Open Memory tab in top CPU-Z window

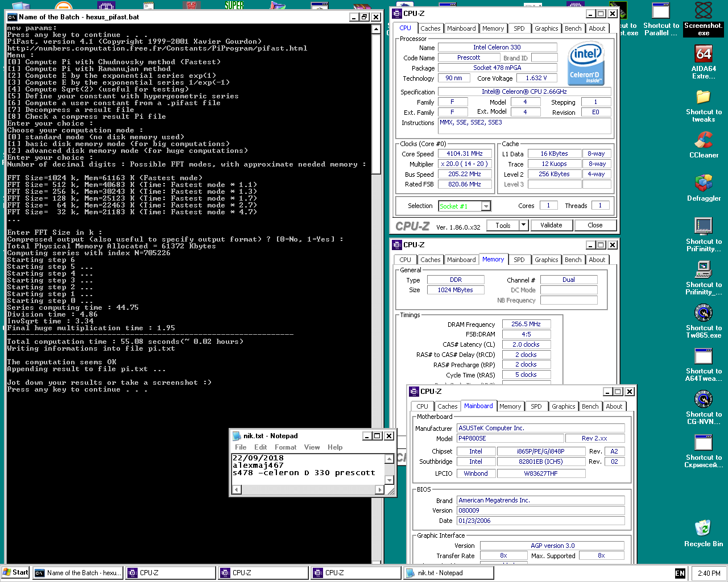493,28
